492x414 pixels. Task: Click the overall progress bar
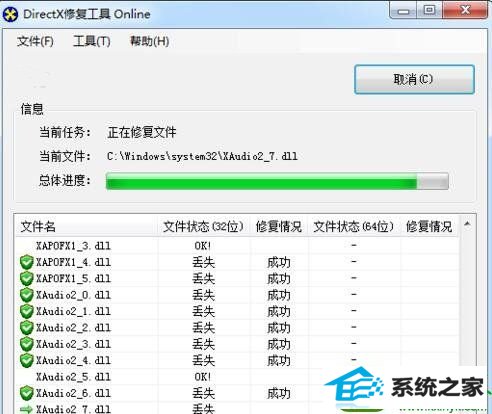click(x=277, y=181)
